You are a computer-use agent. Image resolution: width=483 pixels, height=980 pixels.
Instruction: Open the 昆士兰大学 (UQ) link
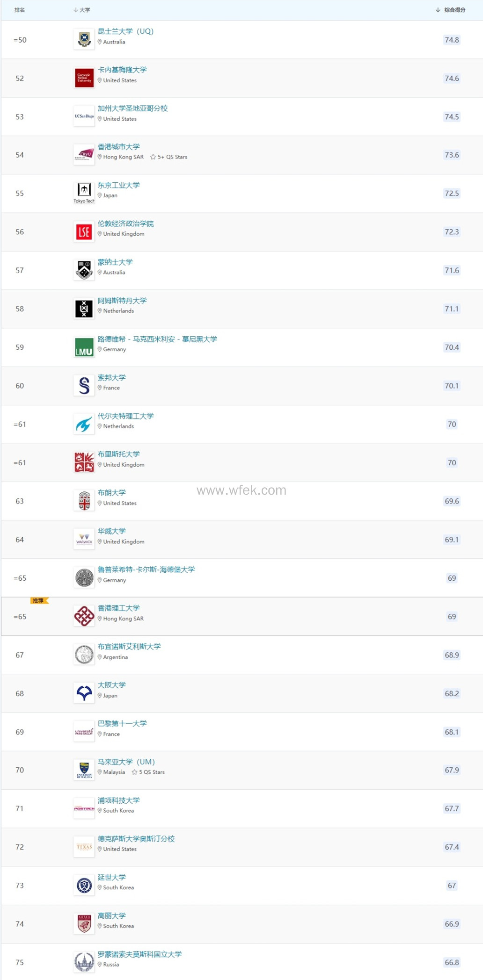[x=125, y=31]
